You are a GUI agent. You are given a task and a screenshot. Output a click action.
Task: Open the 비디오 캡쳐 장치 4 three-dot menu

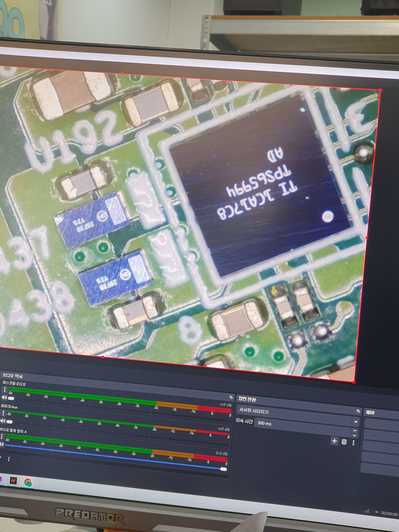pyautogui.click(x=2, y=436)
